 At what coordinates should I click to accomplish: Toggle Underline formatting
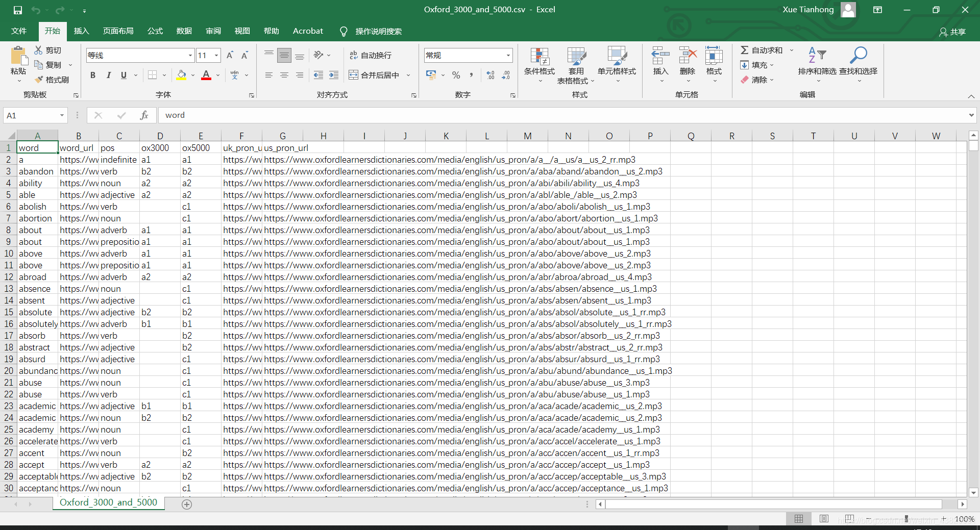(x=124, y=75)
